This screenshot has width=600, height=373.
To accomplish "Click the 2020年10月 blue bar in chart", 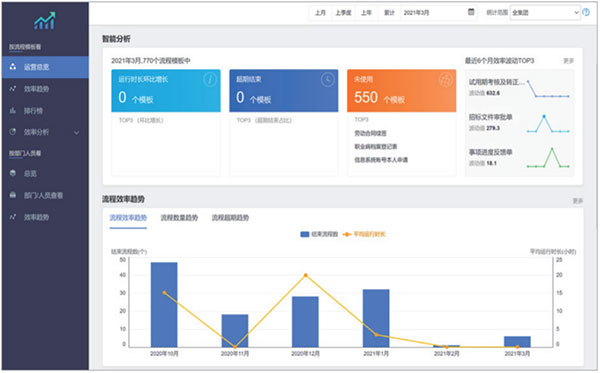I will (164, 305).
